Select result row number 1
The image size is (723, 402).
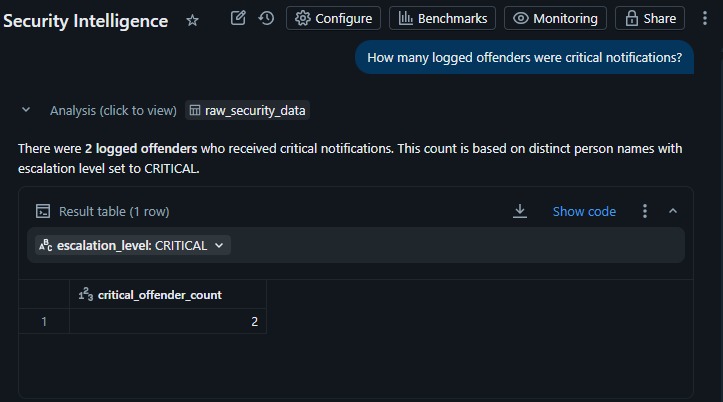44,321
